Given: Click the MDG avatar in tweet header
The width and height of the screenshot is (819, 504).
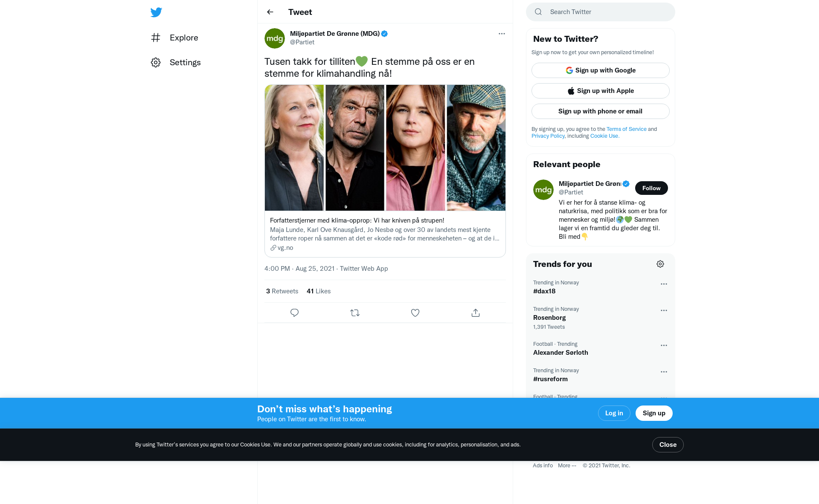Looking at the screenshot, I should [x=275, y=38].
